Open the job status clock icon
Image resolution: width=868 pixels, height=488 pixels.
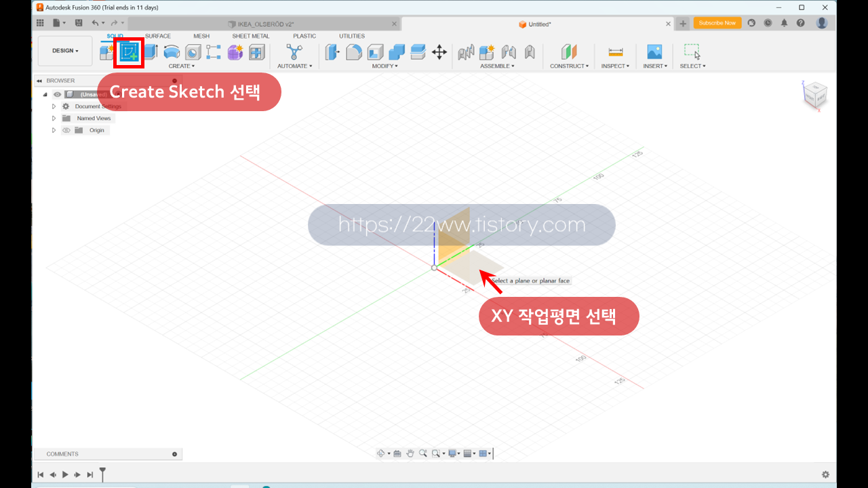pyautogui.click(x=768, y=23)
